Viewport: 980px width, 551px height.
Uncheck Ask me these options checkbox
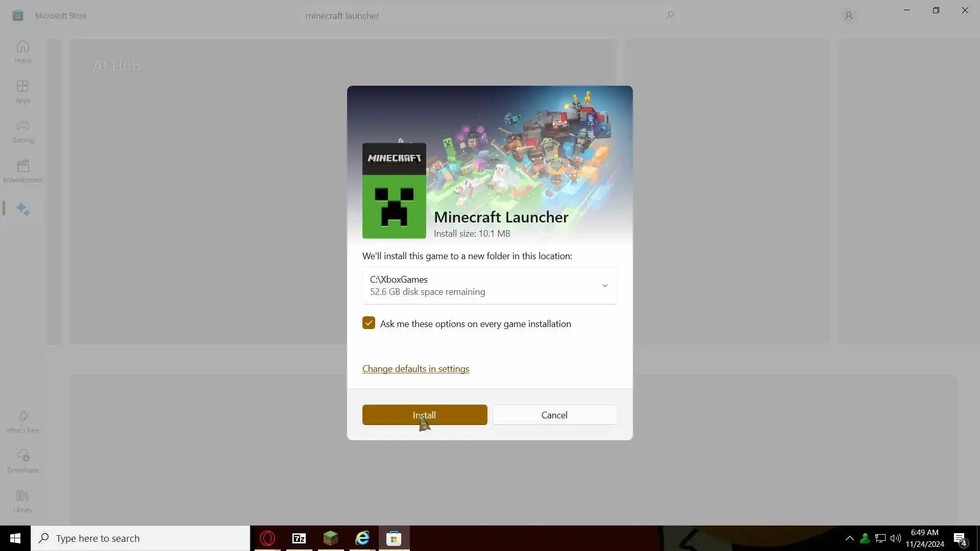point(369,323)
